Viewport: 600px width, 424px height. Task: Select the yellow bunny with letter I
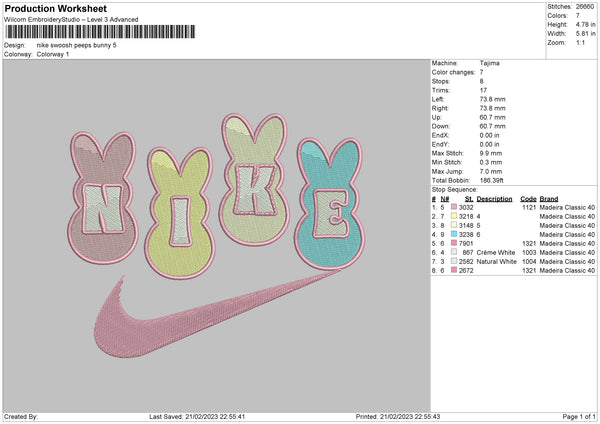click(x=178, y=213)
